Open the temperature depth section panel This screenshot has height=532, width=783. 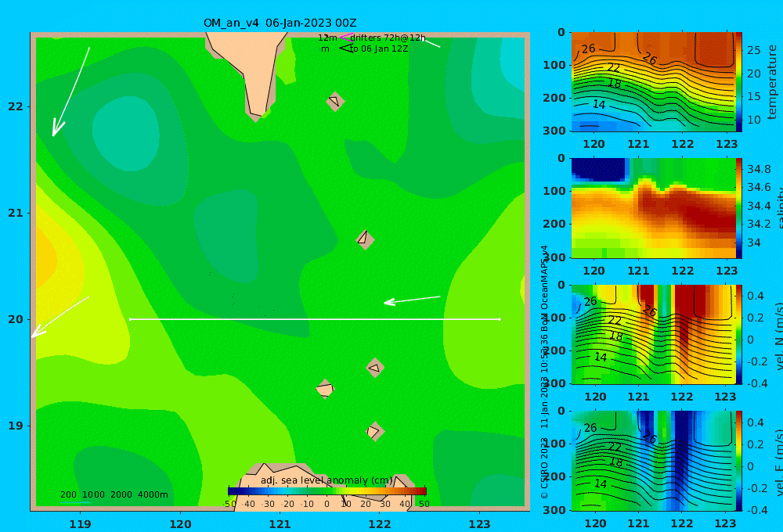pos(653,82)
